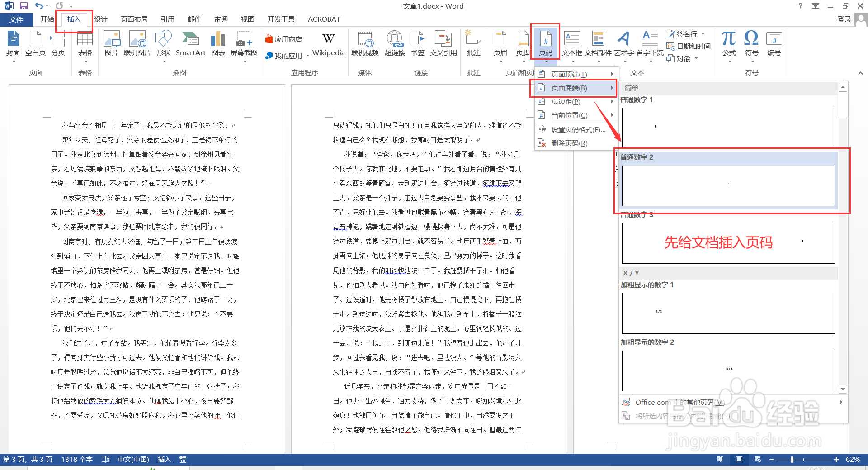The width and height of the screenshot is (868, 470).
Task: Insert a hyperlink with 超链接
Action: click(x=394, y=44)
